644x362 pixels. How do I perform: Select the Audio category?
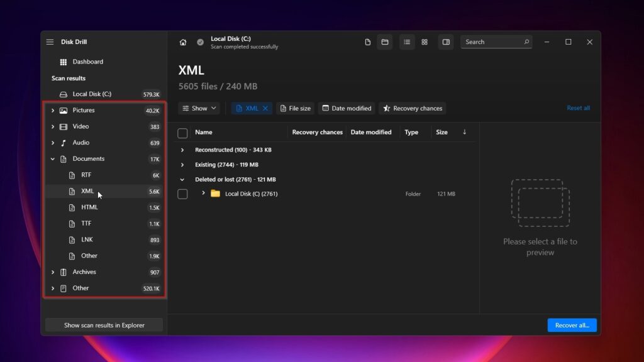point(104,143)
